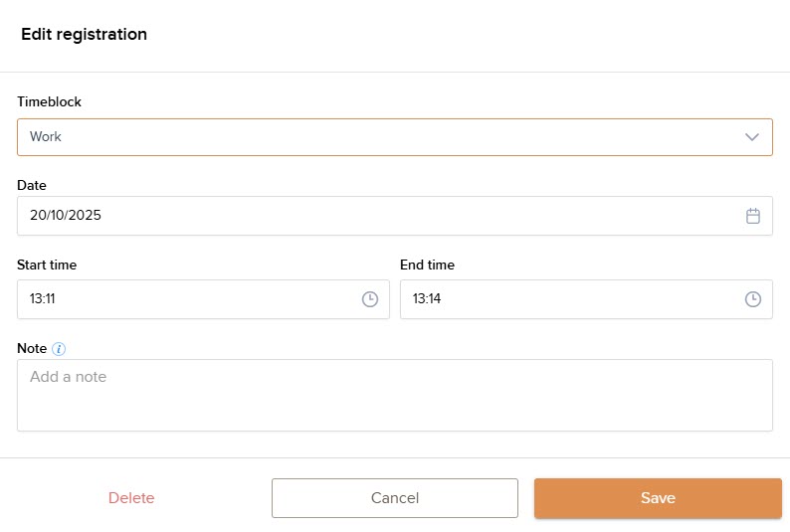Show the info icon beside Note label
Viewport: 790px width, 532px height.
point(59,349)
